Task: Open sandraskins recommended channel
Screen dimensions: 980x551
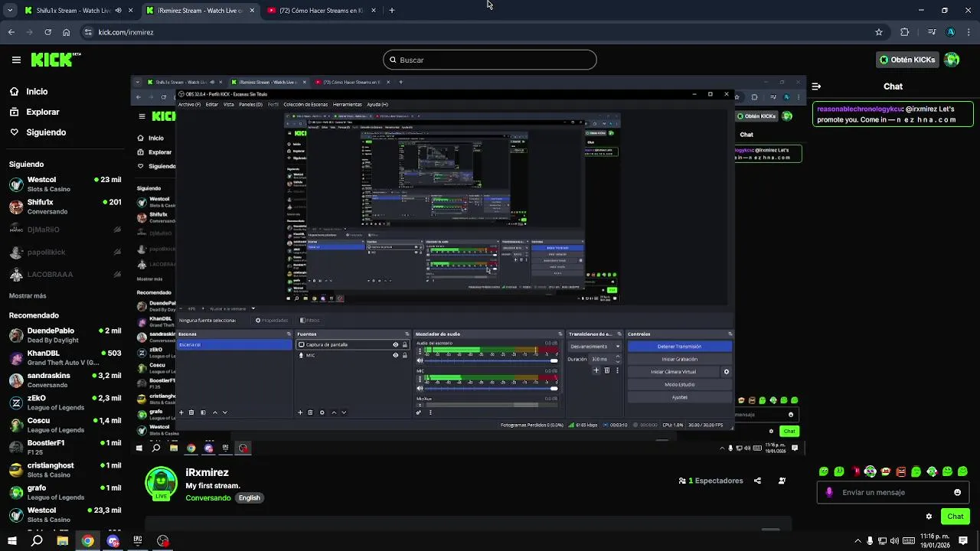Action: 65,380
